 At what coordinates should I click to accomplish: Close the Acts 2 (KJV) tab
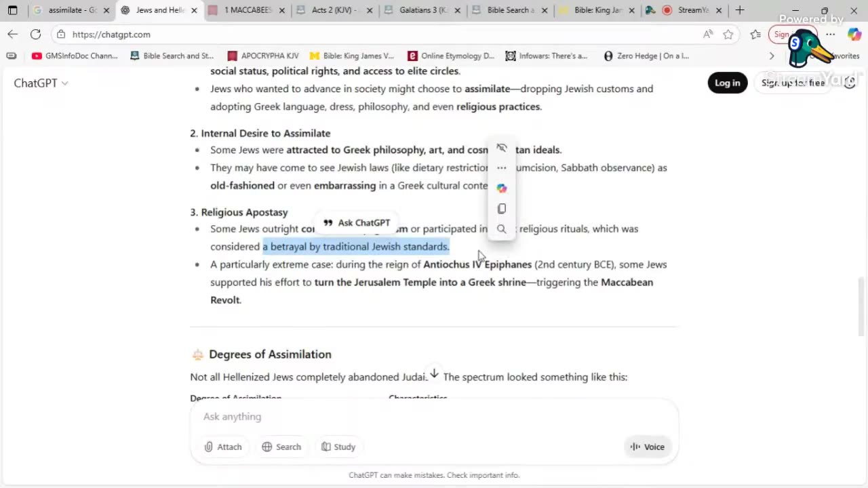tap(370, 10)
